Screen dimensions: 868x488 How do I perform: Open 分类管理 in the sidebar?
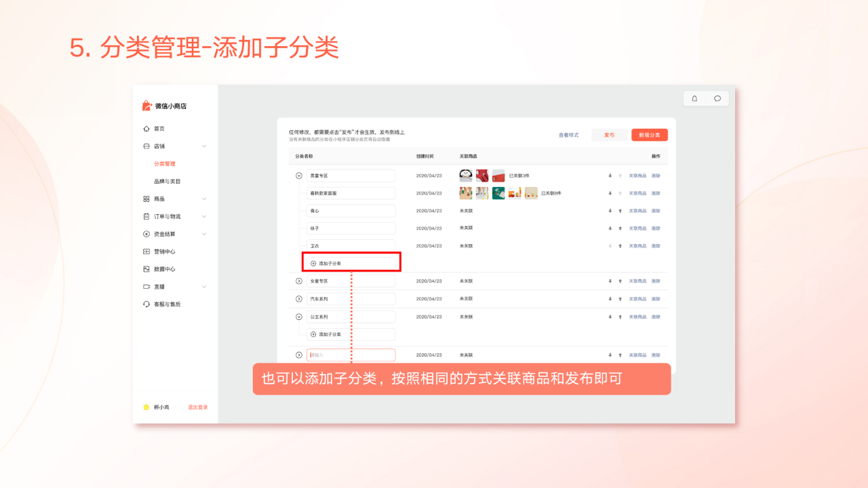165,164
